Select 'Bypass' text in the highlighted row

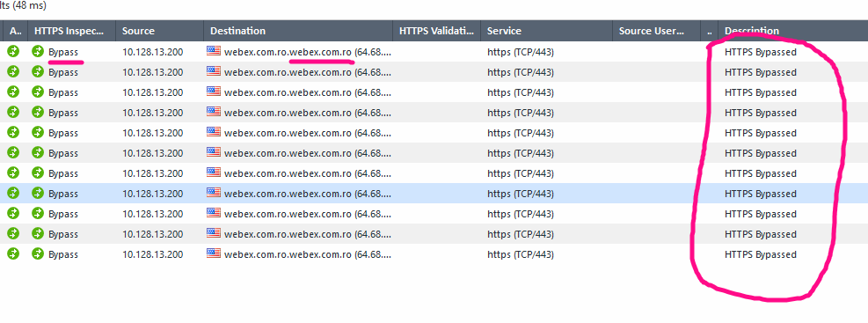tap(63, 194)
